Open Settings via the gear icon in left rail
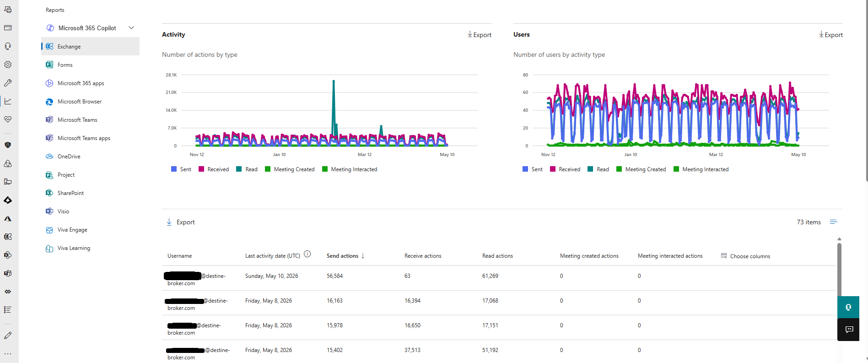Viewport: 868px width, 363px height. coord(8,65)
